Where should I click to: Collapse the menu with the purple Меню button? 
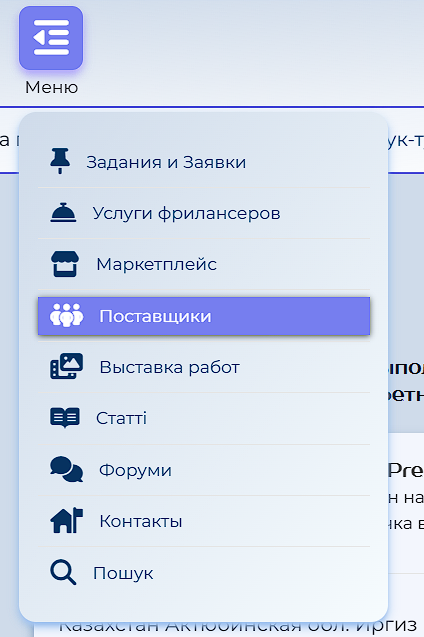[x=51, y=38]
